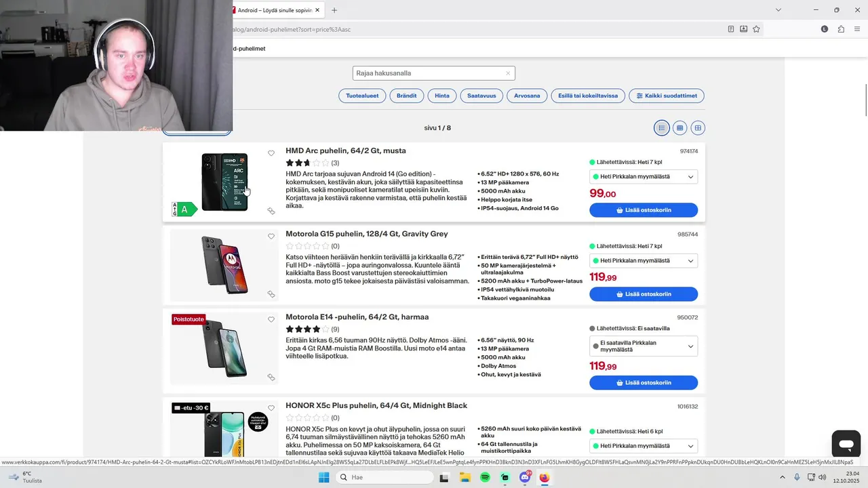This screenshot has width=868, height=488.
Task: Expand HMD Arc store availability dropdown
Action: click(x=644, y=177)
